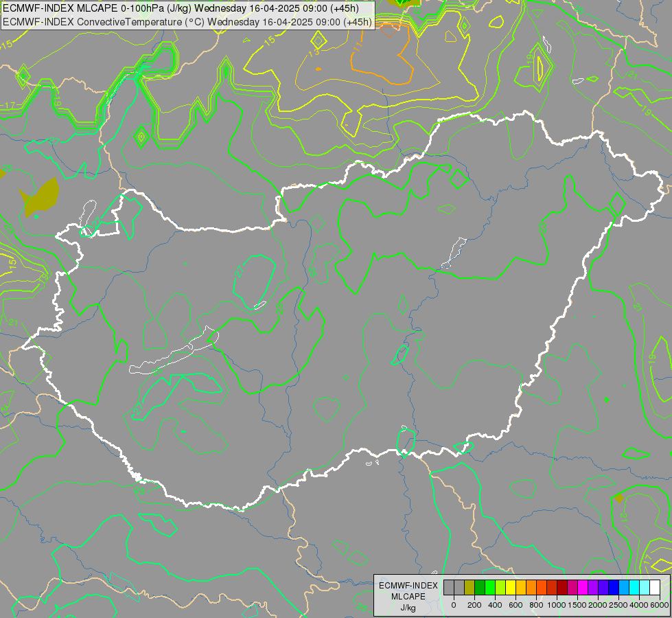Viewport: 672px width, 618px height.
Task: Click the MLCAPE 0-100hPa title line
Action: [x=181, y=8]
